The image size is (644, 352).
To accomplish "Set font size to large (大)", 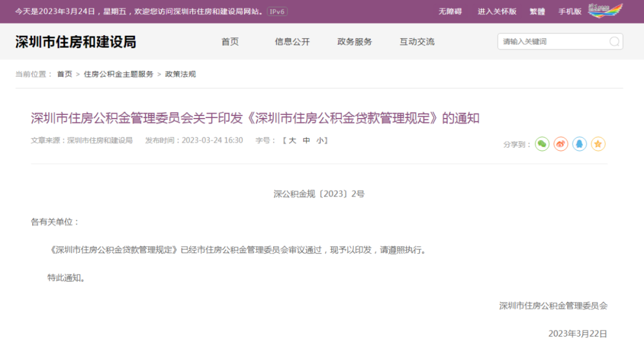I will click(292, 141).
